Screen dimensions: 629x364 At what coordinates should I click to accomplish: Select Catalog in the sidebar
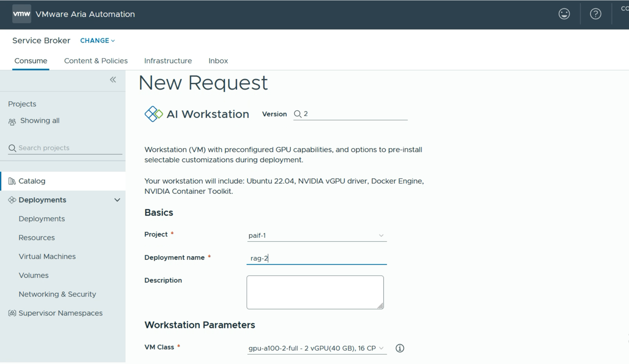(x=63, y=181)
